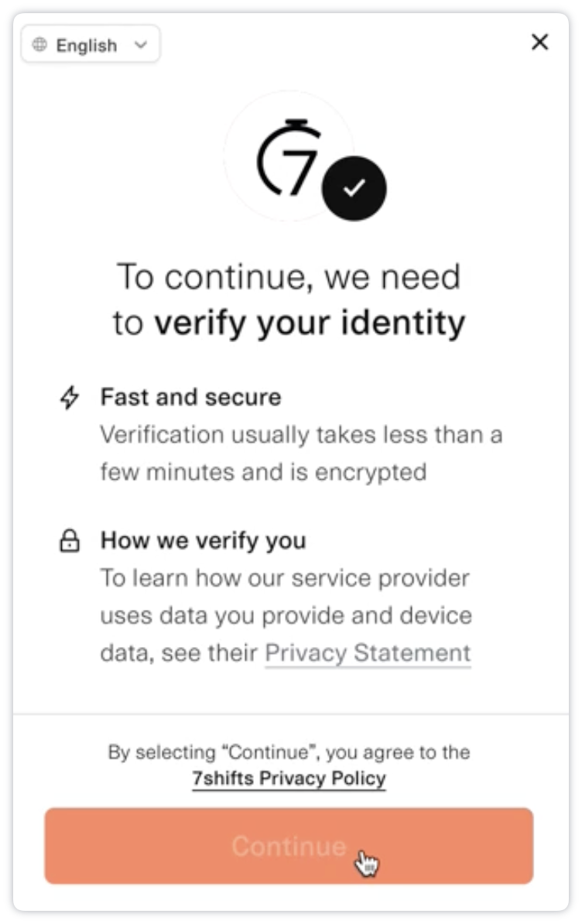Open the Privacy Statement link
This screenshot has height=924, width=582.
click(x=368, y=653)
